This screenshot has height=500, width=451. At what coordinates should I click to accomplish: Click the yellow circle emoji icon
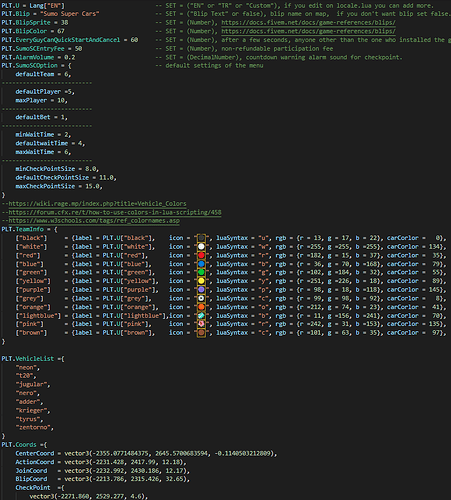201,281
